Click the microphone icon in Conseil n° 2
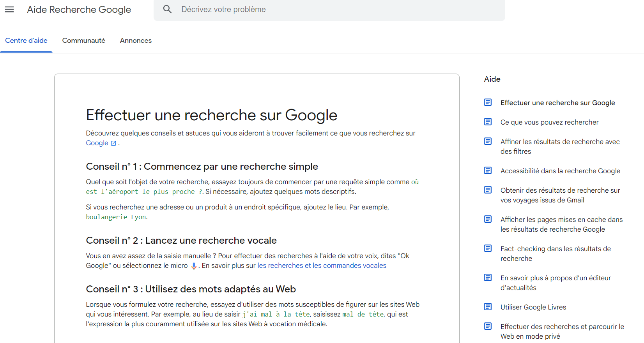Screen dimensions: 644x343 (x=194, y=266)
